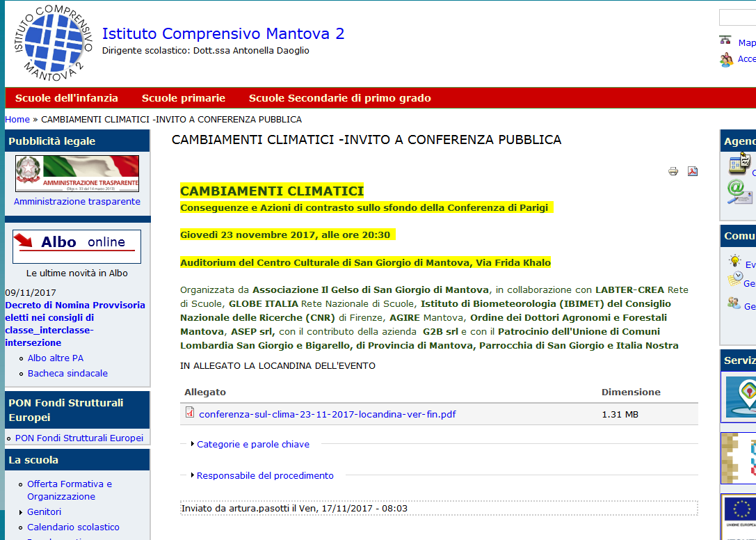Viewport: 756px width, 540px height.
Task: Click the Dimensione column header
Action: pyautogui.click(x=631, y=392)
